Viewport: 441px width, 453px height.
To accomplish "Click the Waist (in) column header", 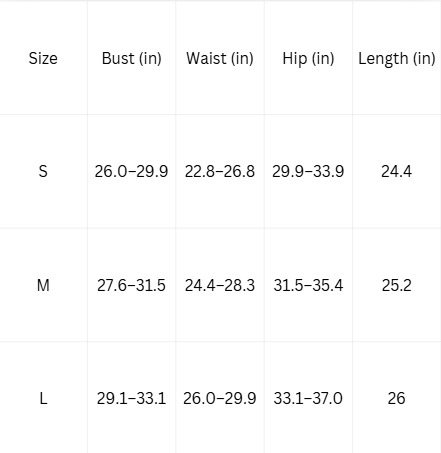I will pos(220,58).
